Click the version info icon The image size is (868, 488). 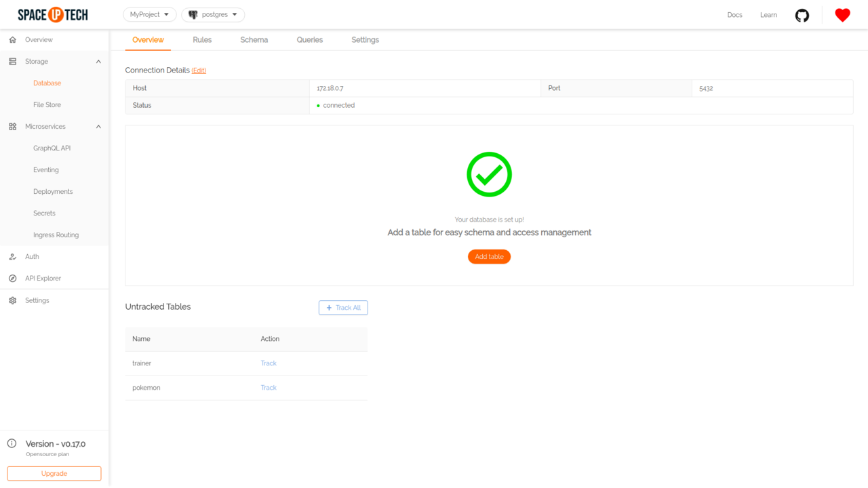click(x=12, y=444)
